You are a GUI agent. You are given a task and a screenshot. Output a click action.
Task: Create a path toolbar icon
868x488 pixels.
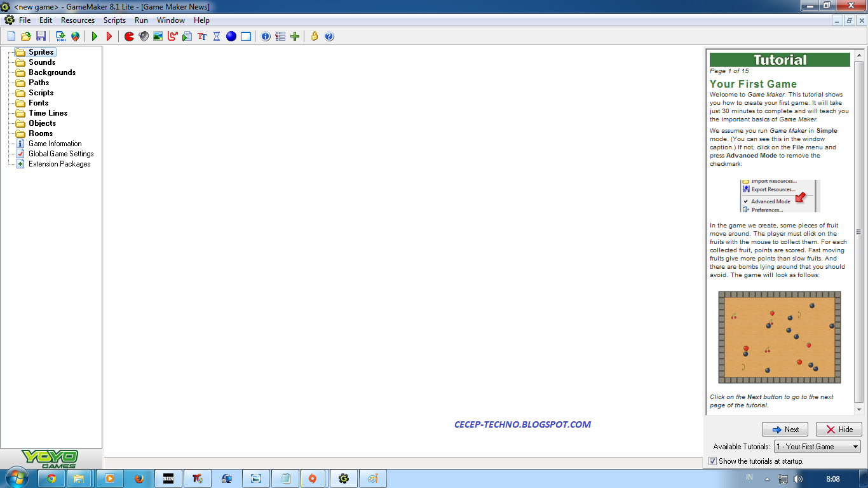coord(173,36)
